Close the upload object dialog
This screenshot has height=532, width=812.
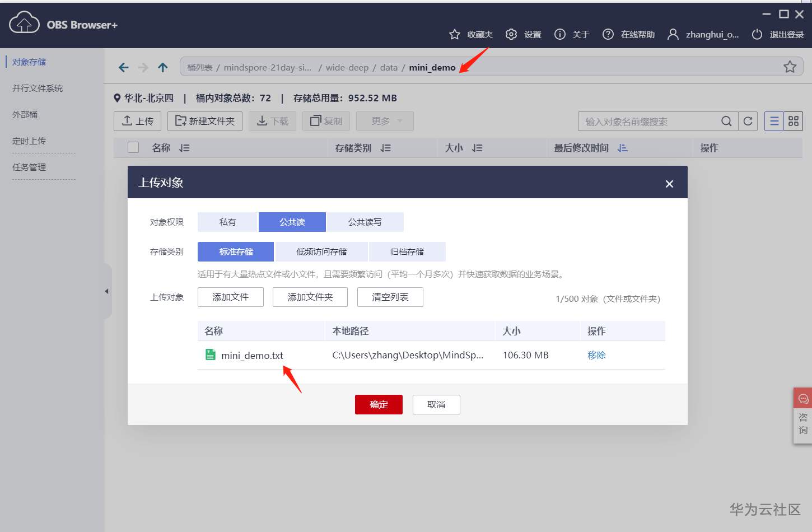point(669,184)
